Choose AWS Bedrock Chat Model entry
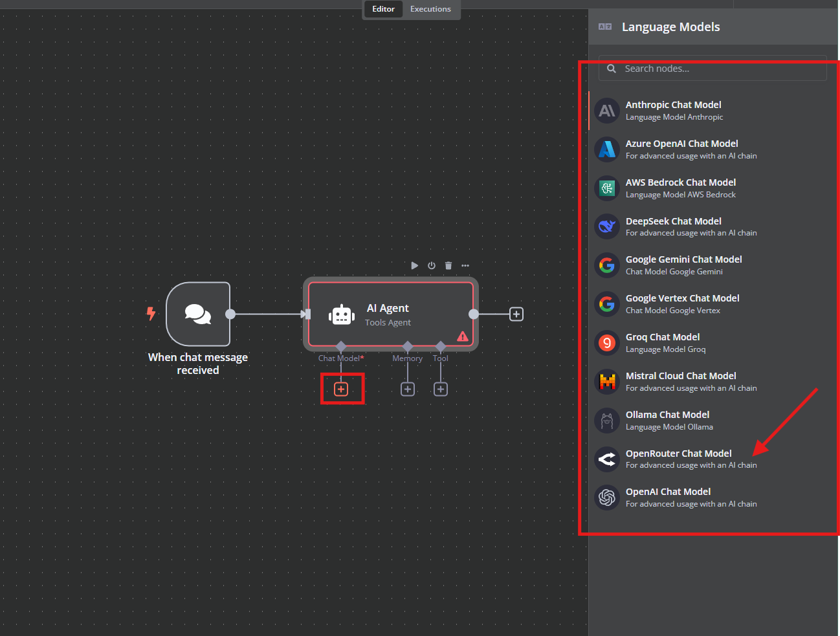This screenshot has width=840, height=636. (713, 188)
